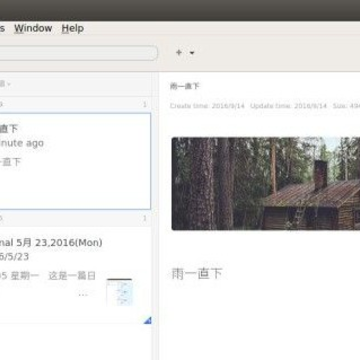Click the journal snippet '星期一 这是一篇日'
Image resolution: width=360 pixels, height=360 pixels.
point(53,276)
